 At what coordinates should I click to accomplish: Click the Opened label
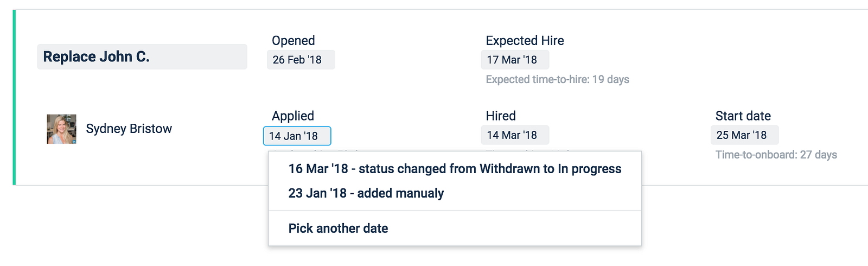pyautogui.click(x=293, y=41)
